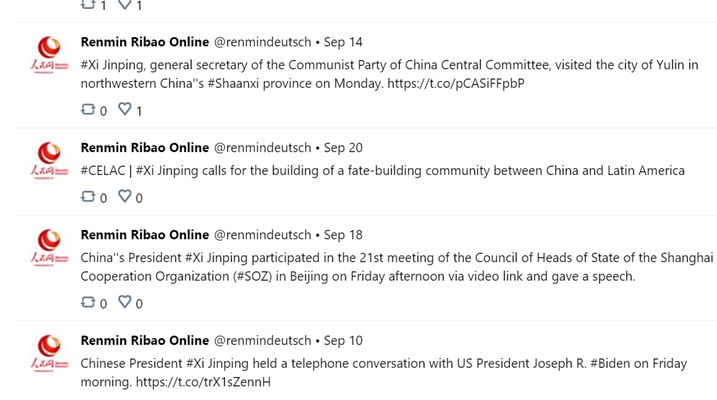Like the Sep 20 CELAC tweet
This screenshot has height=400, width=717.
click(x=125, y=196)
